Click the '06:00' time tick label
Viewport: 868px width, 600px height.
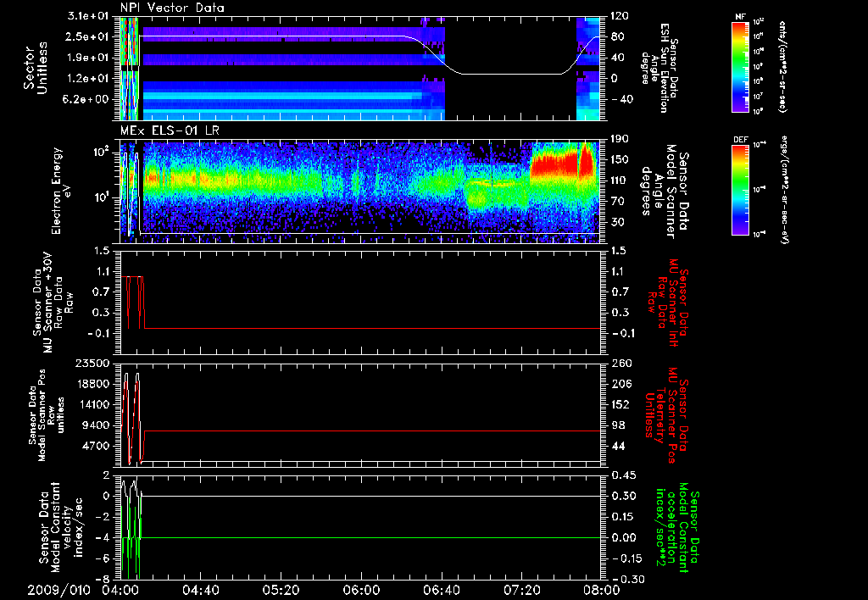360,590
